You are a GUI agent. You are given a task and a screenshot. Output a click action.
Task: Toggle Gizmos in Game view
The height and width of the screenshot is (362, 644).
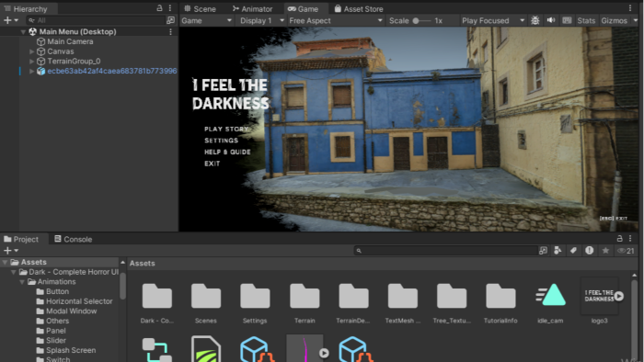(x=614, y=20)
